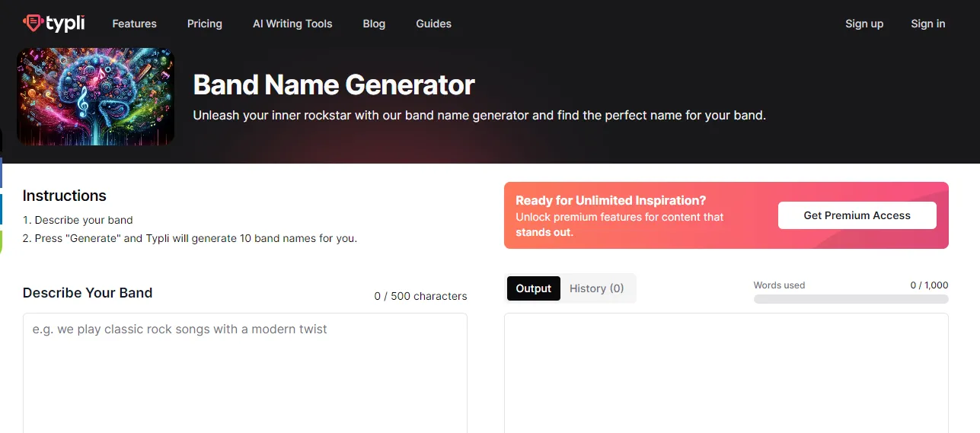Visit the Blog link
980x433 pixels.
pyautogui.click(x=374, y=24)
